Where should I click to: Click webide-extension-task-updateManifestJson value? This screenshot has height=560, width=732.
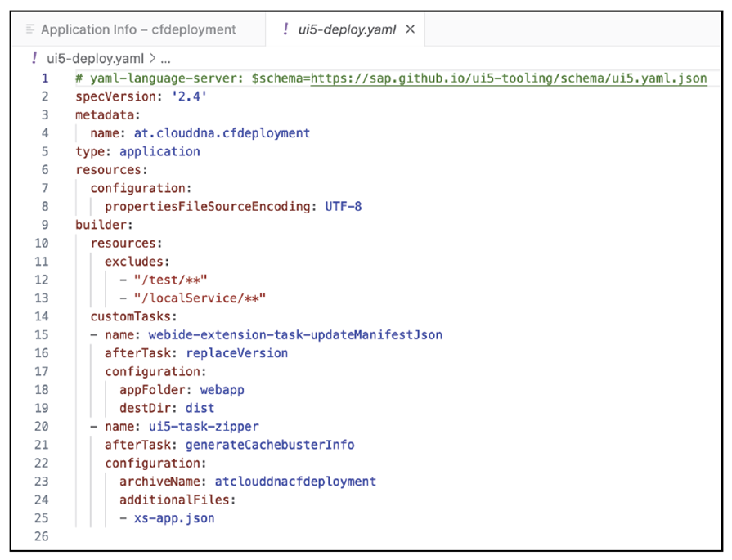295,334
